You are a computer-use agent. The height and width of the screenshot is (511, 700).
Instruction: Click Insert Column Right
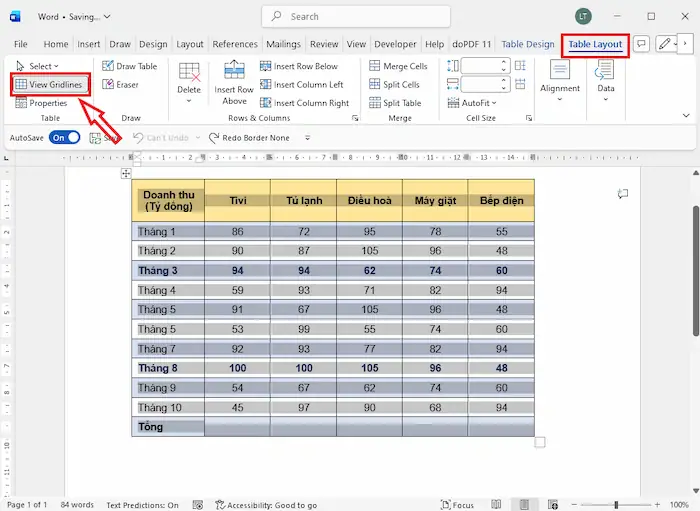pyautogui.click(x=304, y=103)
